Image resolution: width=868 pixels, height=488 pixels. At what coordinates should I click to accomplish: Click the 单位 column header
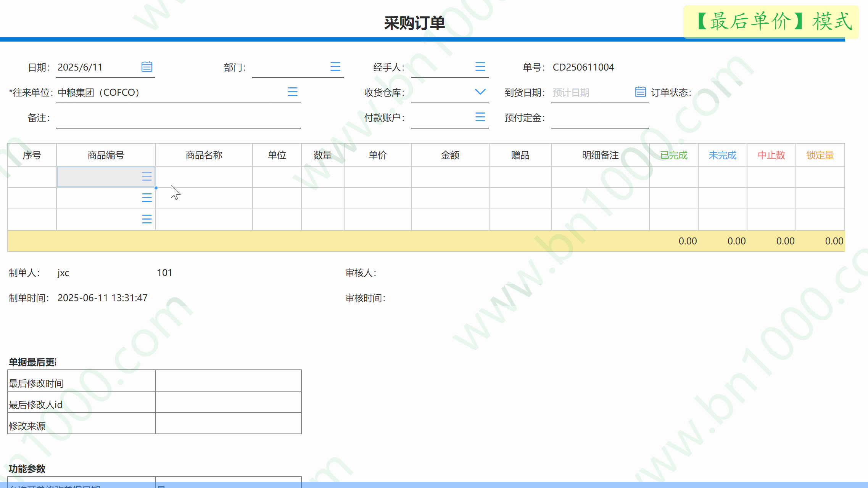[277, 155]
